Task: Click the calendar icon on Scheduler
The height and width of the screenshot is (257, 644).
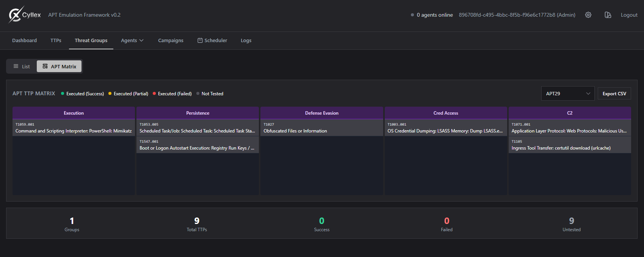Action: pos(200,40)
